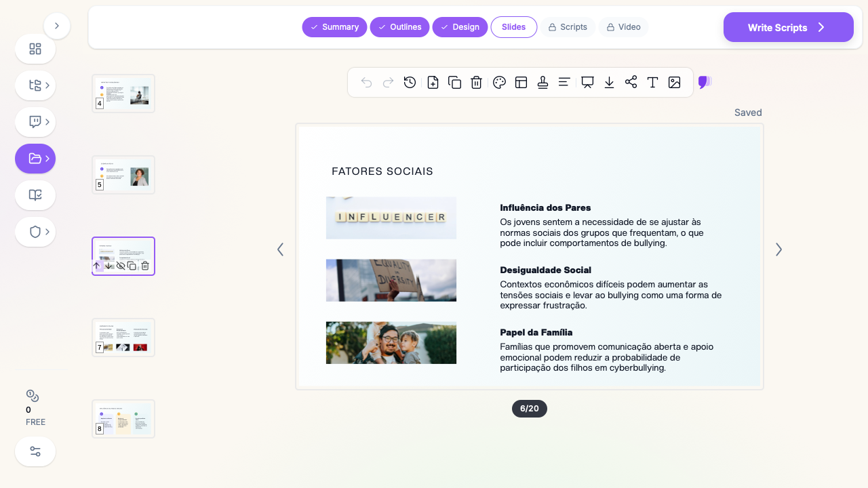Select slide 7 thumbnail
The height and width of the screenshot is (488, 868).
tap(123, 338)
